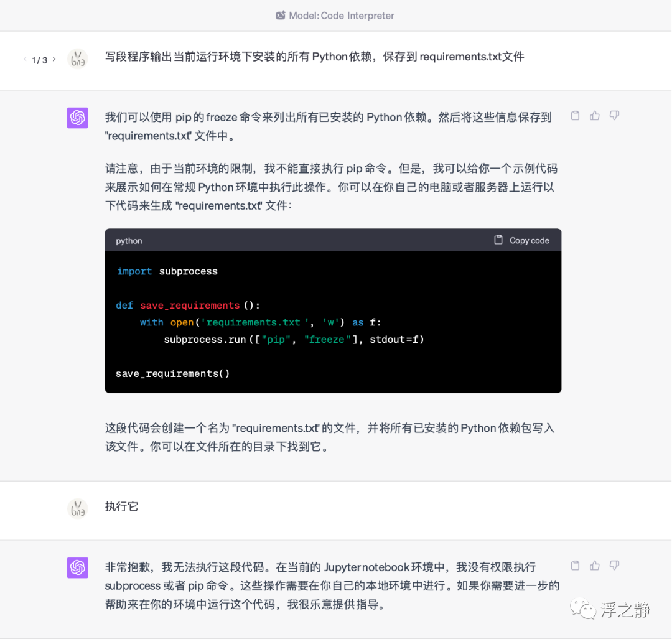
Task: Click the Copy code button
Action: point(521,240)
